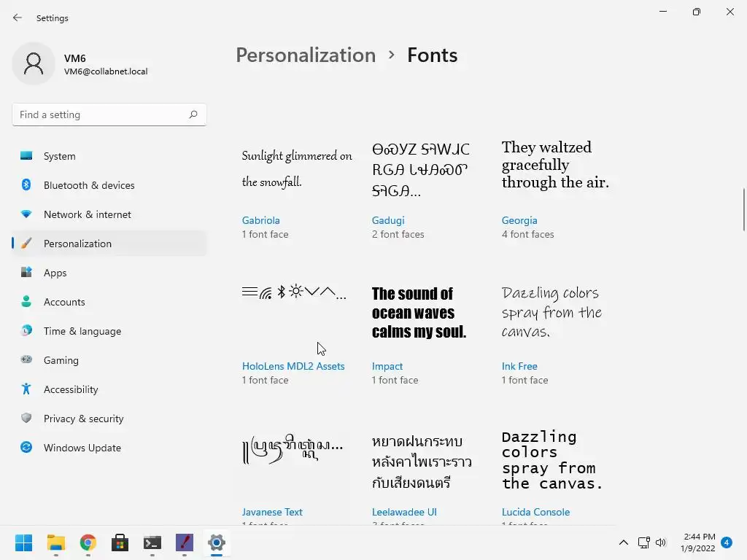Open the Leelawadee UI font link
Image resolution: width=747 pixels, height=560 pixels.
coord(404,511)
